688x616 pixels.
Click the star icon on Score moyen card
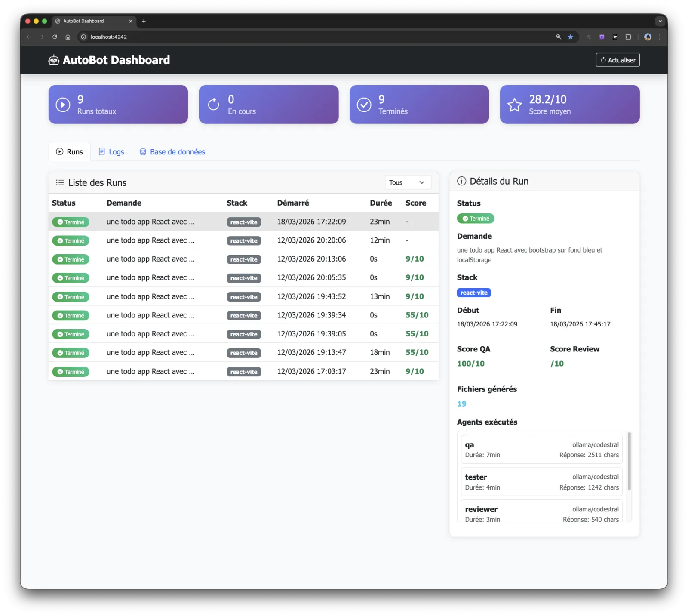[x=514, y=105]
